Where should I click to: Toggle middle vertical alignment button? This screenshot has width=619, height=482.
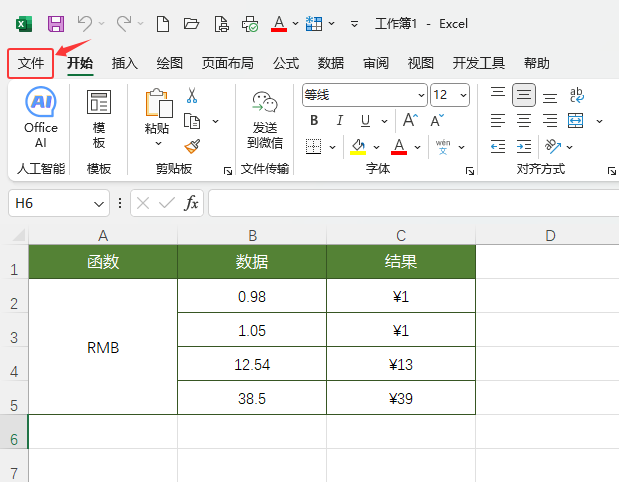(523, 95)
